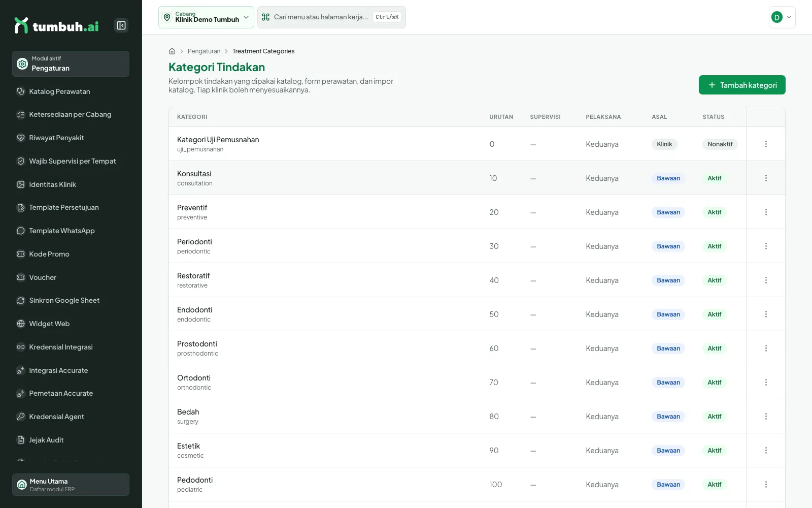Open actions menu for Preventif row
This screenshot has width=812, height=508.
coord(766,212)
